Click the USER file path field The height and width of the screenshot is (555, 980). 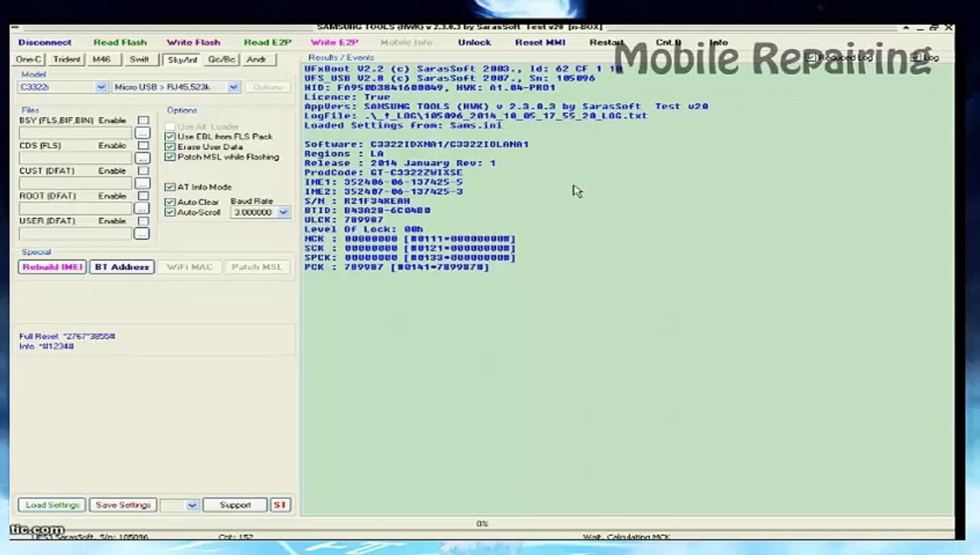(x=76, y=234)
